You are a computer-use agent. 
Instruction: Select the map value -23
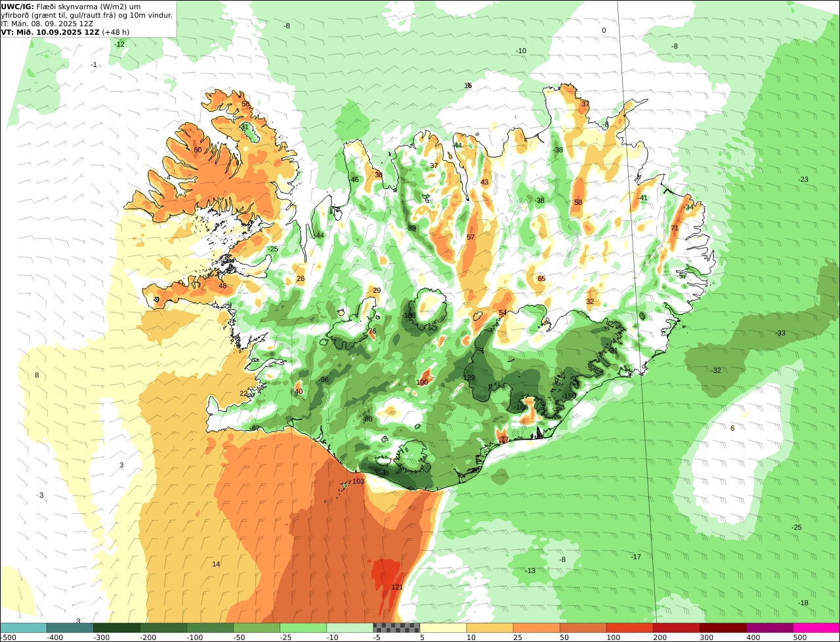click(803, 179)
